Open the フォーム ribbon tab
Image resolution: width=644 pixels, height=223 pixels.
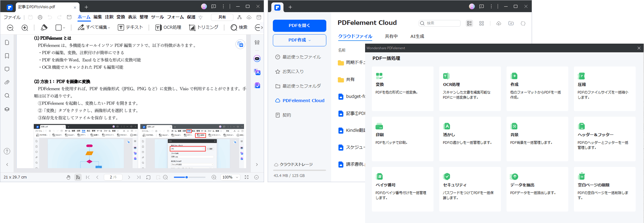(175, 17)
